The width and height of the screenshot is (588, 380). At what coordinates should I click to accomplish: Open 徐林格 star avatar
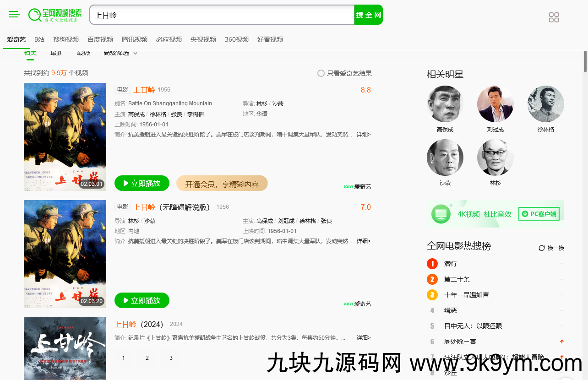546,104
